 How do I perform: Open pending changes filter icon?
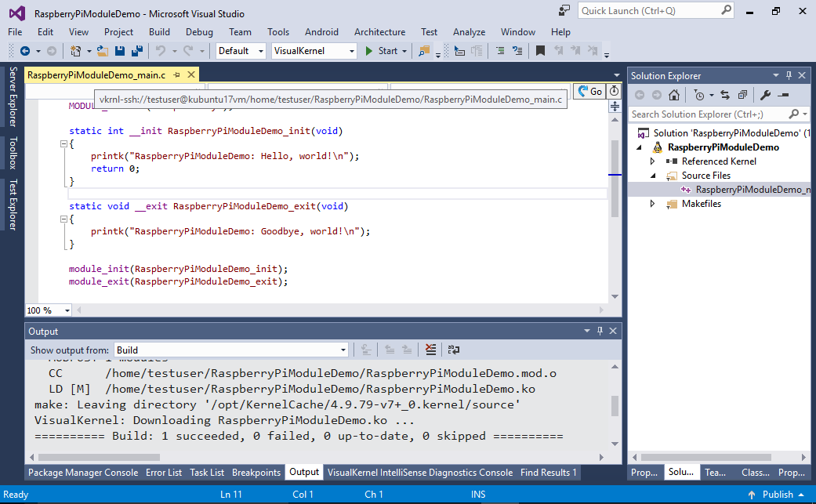pyautogui.click(x=699, y=95)
